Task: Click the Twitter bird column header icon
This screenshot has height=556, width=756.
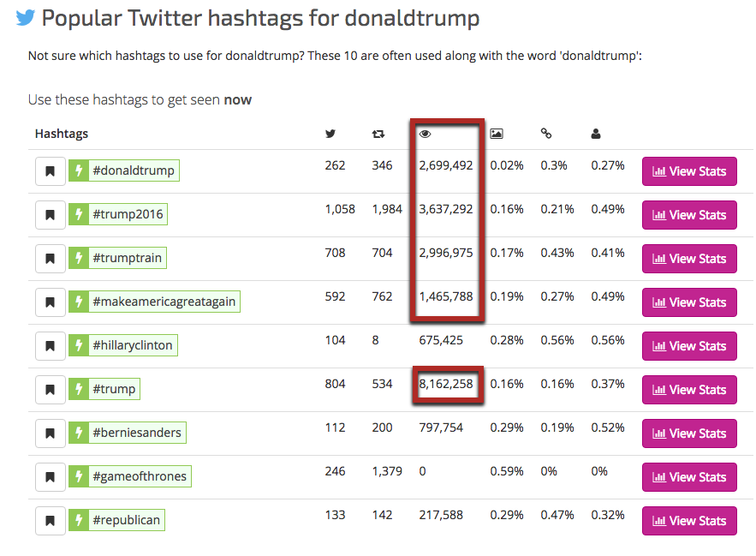Action: pyautogui.click(x=330, y=134)
